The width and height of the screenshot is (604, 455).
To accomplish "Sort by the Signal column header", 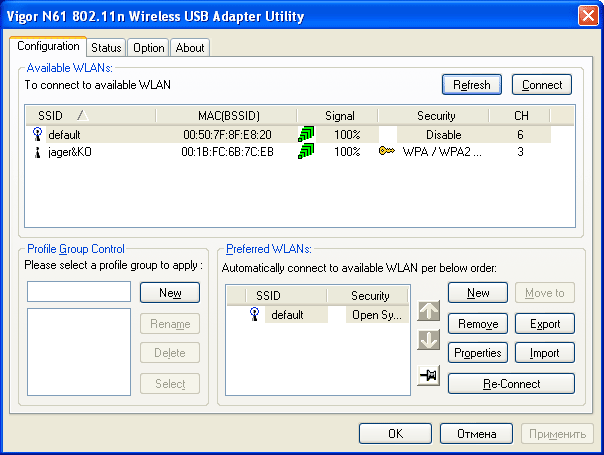I will click(x=339, y=116).
